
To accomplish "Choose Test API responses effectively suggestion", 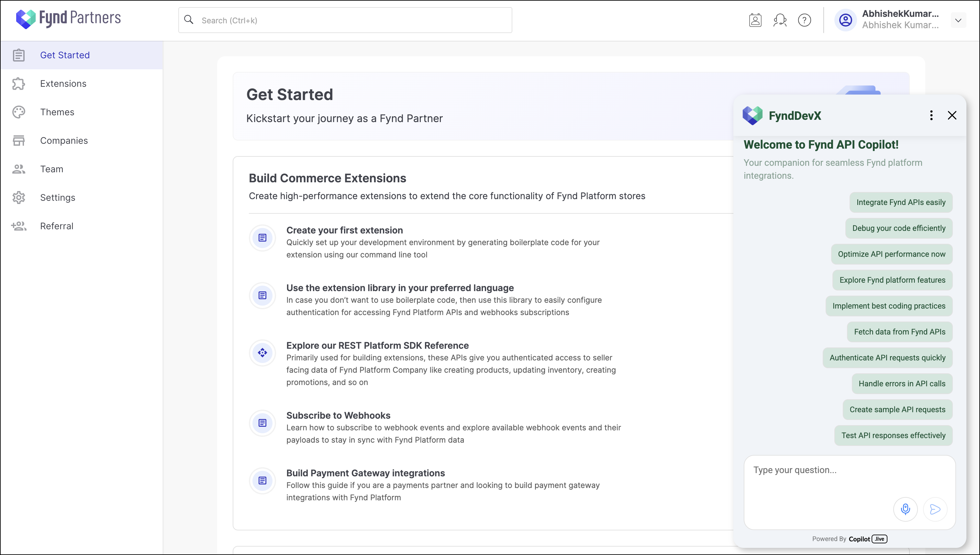I will pyautogui.click(x=893, y=436).
